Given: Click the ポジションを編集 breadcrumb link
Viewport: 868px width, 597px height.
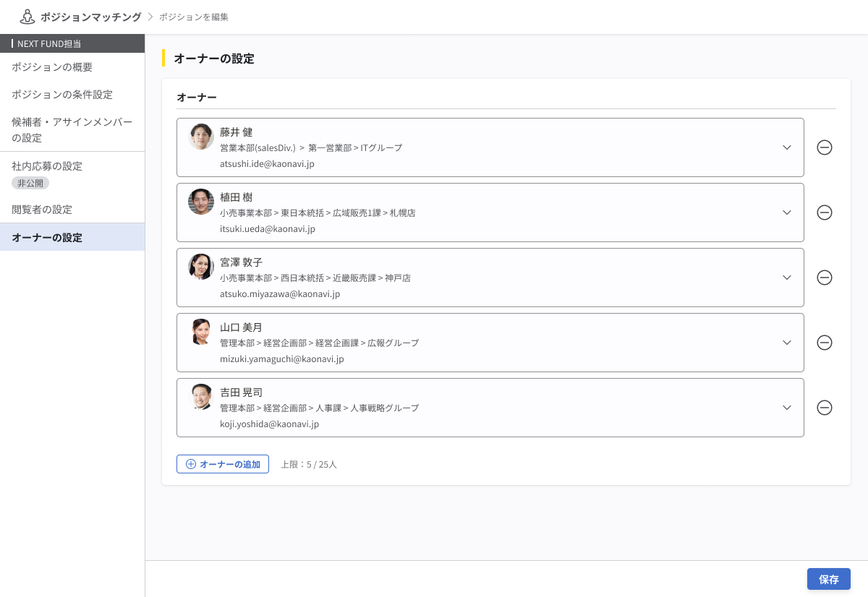Looking at the screenshot, I should pyautogui.click(x=194, y=16).
